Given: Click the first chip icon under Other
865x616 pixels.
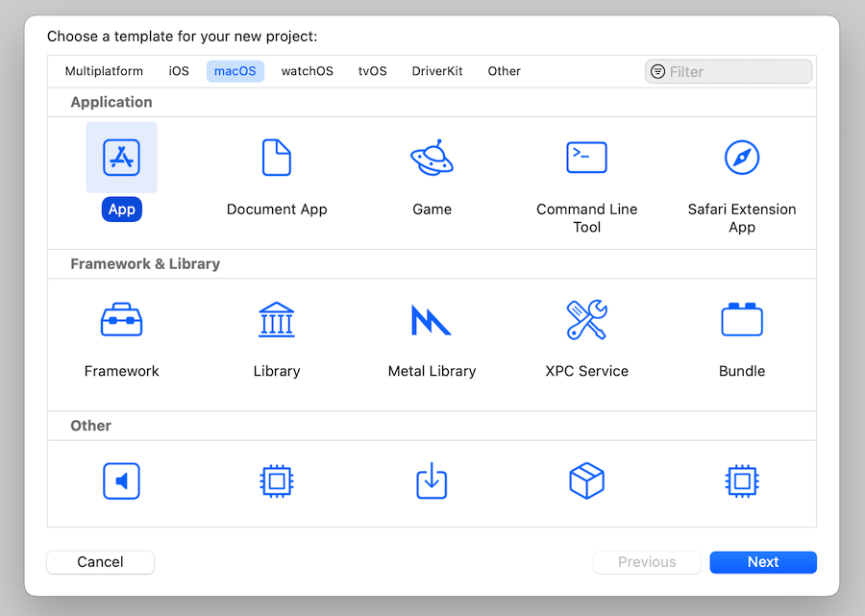Looking at the screenshot, I should [x=277, y=480].
